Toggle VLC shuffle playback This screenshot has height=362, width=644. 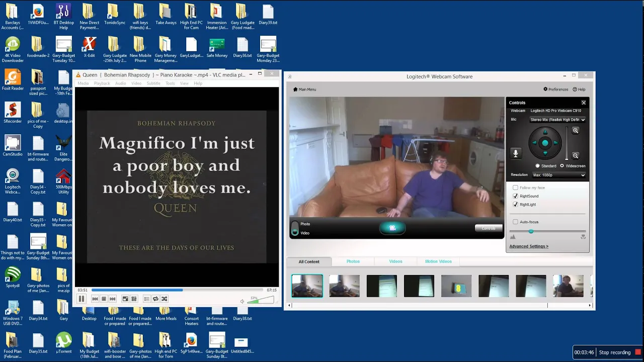(x=164, y=299)
